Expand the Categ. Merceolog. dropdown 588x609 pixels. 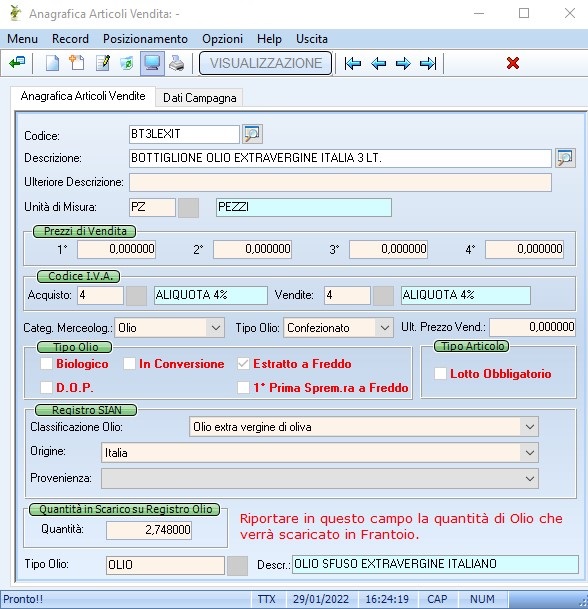coord(216,328)
